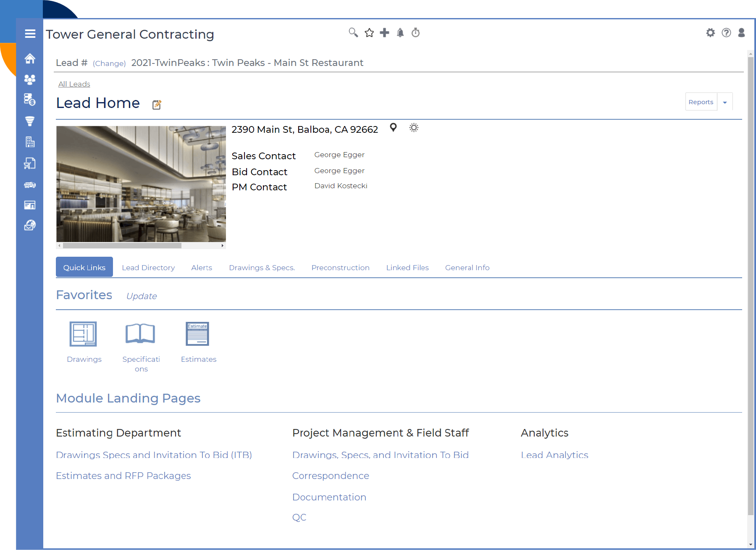Click the favorites star icon
This screenshot has height=550, width=756.
(369, 33)
